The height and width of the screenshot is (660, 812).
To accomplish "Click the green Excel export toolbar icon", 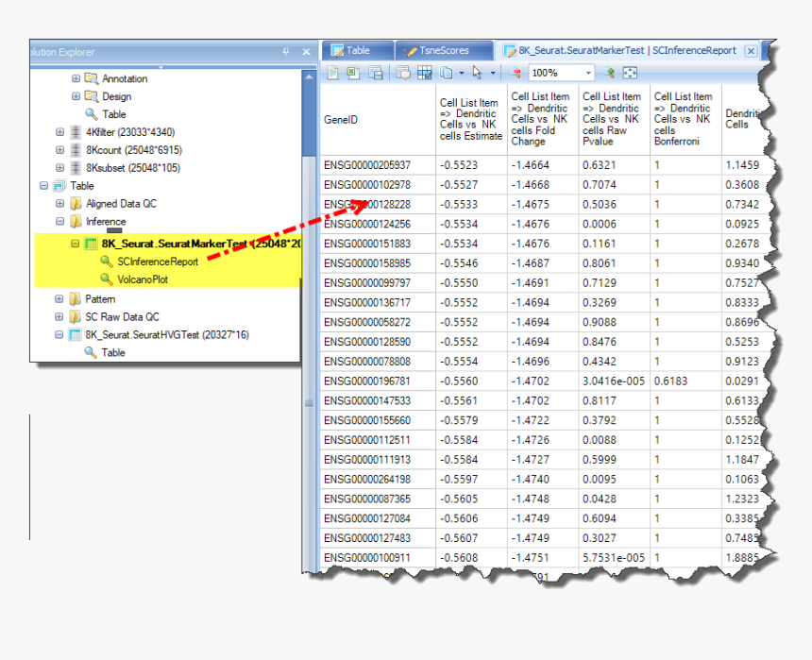I will pos(353,73).
